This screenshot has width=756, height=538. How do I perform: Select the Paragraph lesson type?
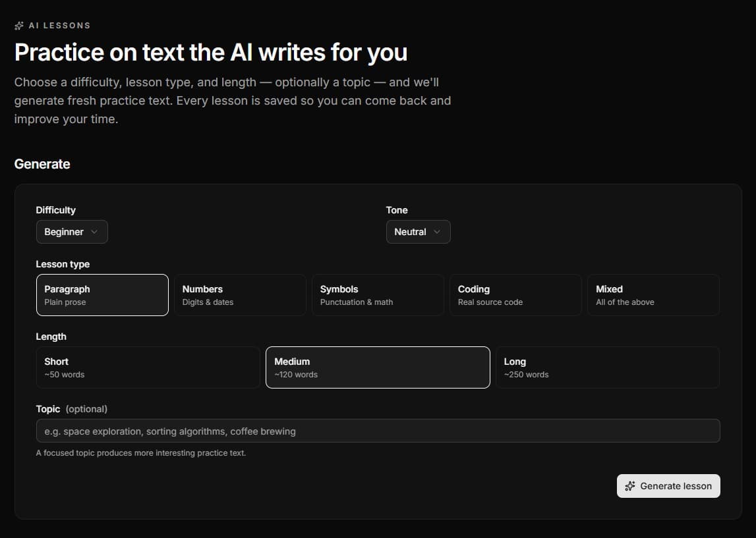tap(102, 295)
